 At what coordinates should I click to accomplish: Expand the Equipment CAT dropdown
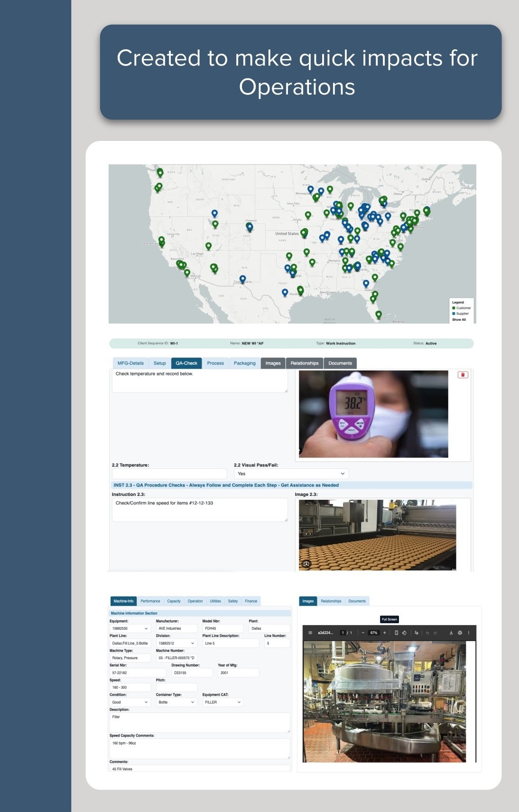222,702
